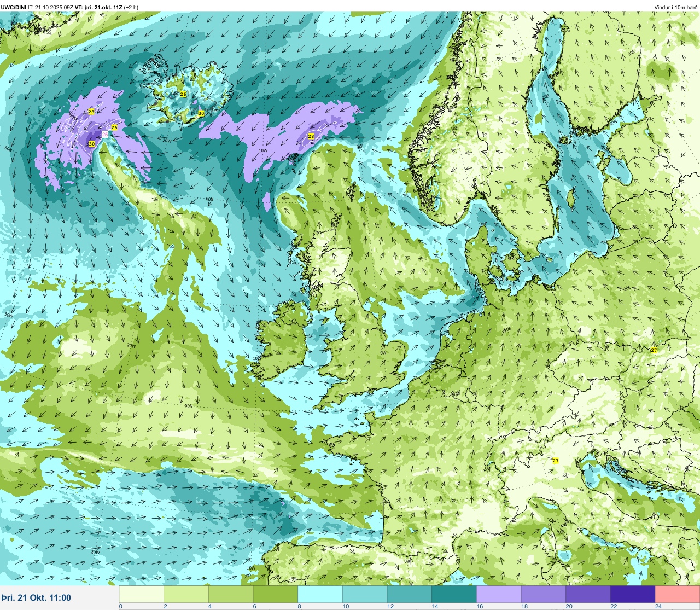Click the legend scale number 0
Viewport: 700px width, 610px height.
121,606
